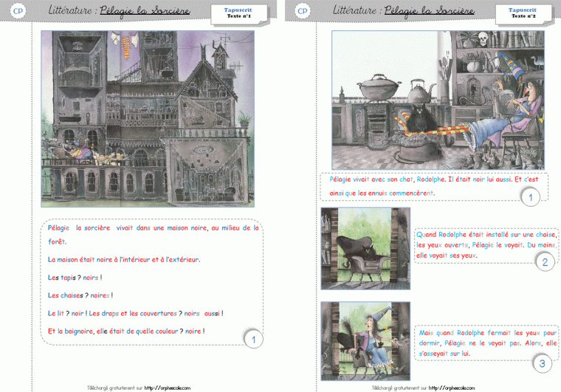Click circled number 2 badge
The image size is (561, 392).
coord(545,262)
